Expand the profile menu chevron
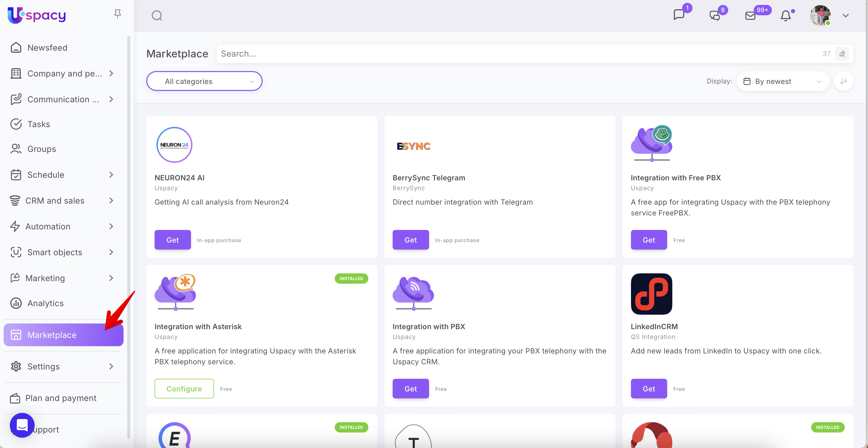Image resolution: width=868 pixels, height=448 pixels. (846, 16)
